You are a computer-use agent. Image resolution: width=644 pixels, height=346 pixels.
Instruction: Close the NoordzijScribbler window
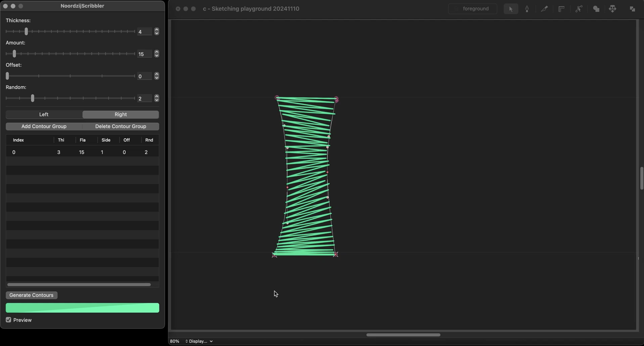tap(5, 6)
